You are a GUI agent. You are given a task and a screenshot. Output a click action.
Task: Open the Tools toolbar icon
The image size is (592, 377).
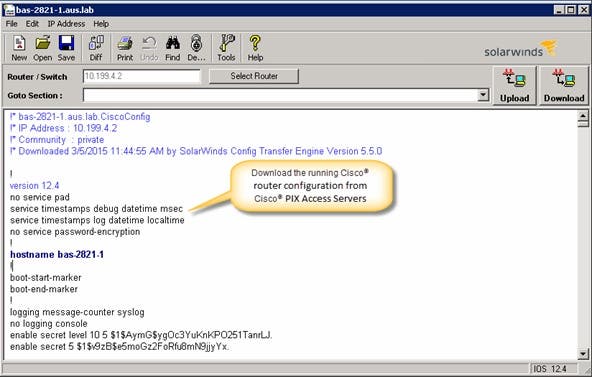click(x=226, y=48)
